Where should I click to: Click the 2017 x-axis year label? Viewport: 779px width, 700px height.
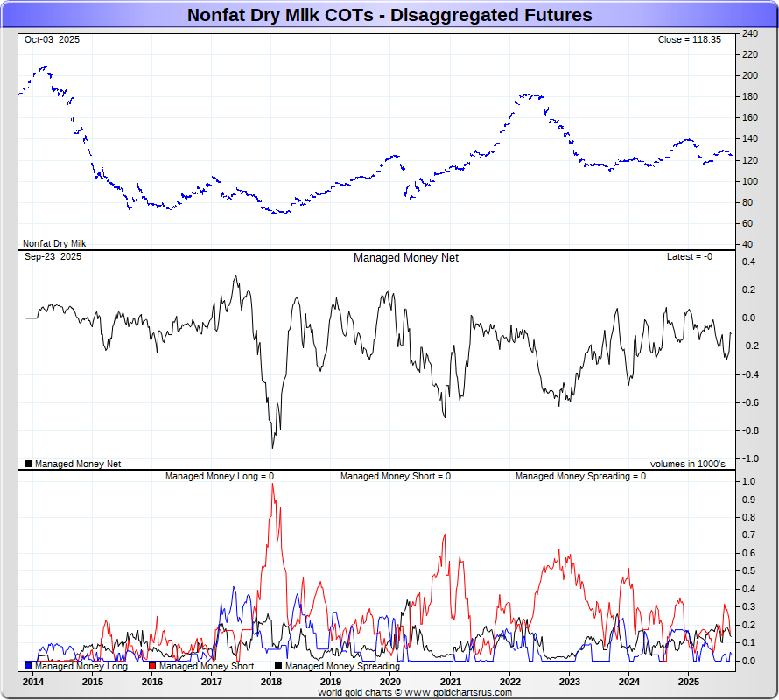pyautogui.click(x=212, y=682)
